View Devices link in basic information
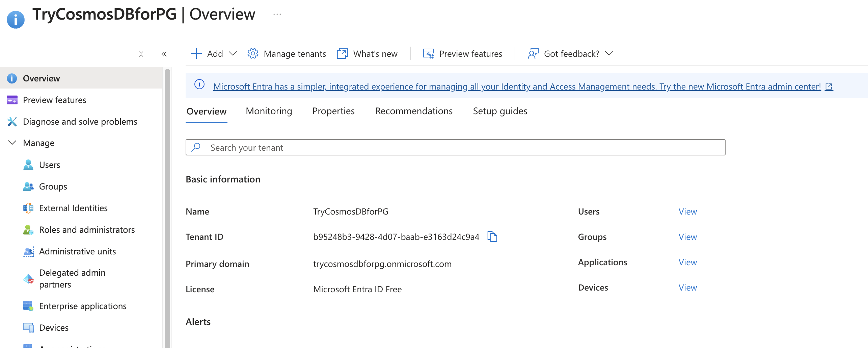 pos(687,288)
